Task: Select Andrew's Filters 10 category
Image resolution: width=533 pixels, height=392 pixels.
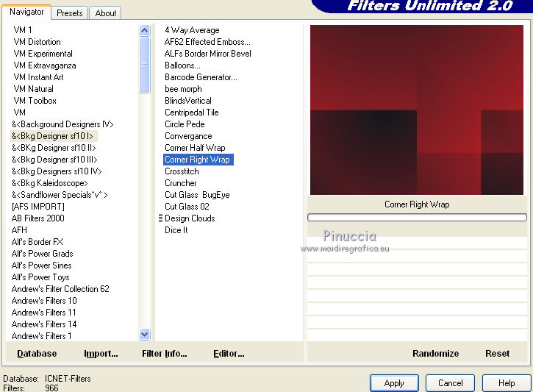Action: (44, 301)
